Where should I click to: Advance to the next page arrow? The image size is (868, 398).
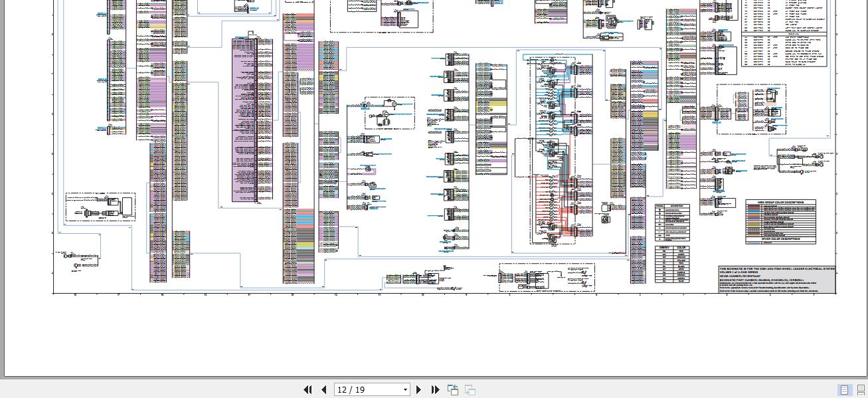click(x=418, y=390)
